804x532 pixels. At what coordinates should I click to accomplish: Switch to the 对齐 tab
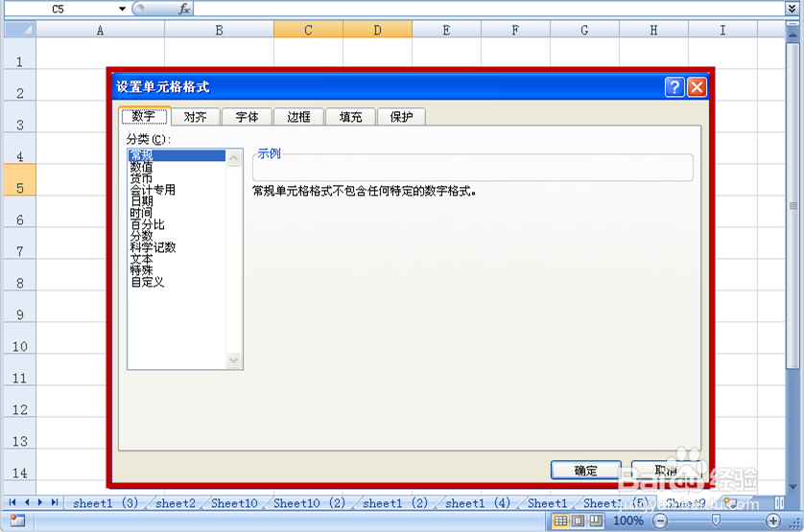tap(196, 117)
